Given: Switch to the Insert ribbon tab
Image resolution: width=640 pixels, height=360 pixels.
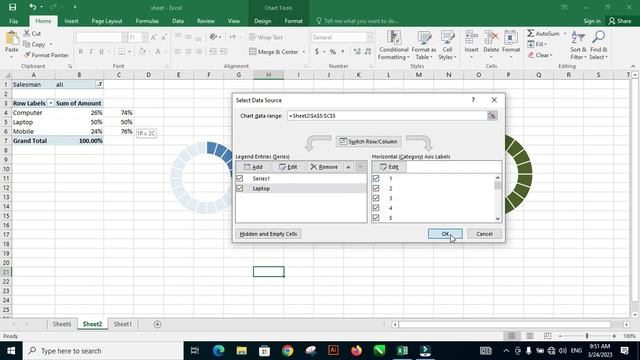Looking at the screenshot, I should [71, 21].
